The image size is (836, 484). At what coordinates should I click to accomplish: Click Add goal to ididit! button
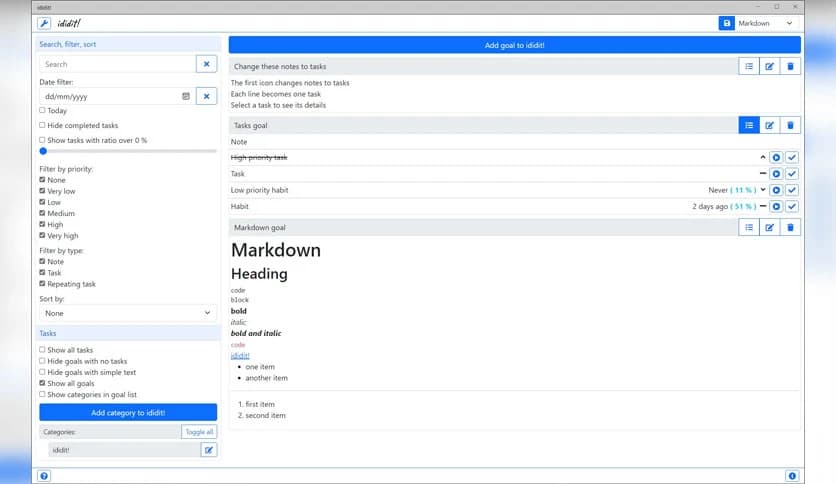[x=515, y=45]
